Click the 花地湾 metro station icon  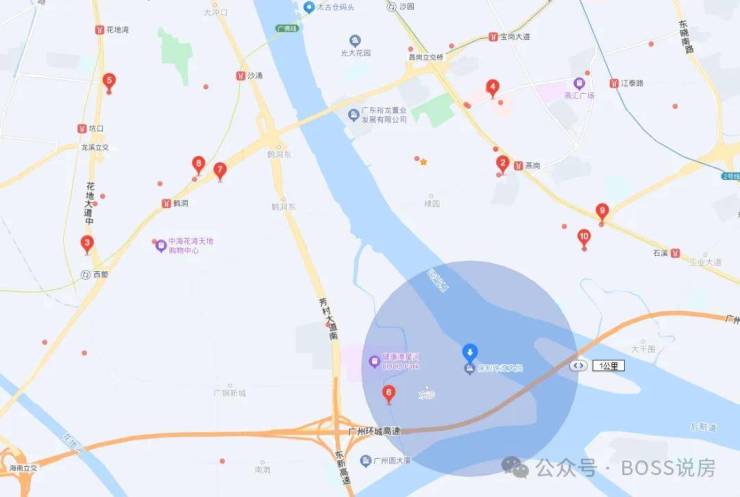tap(100, 30)
